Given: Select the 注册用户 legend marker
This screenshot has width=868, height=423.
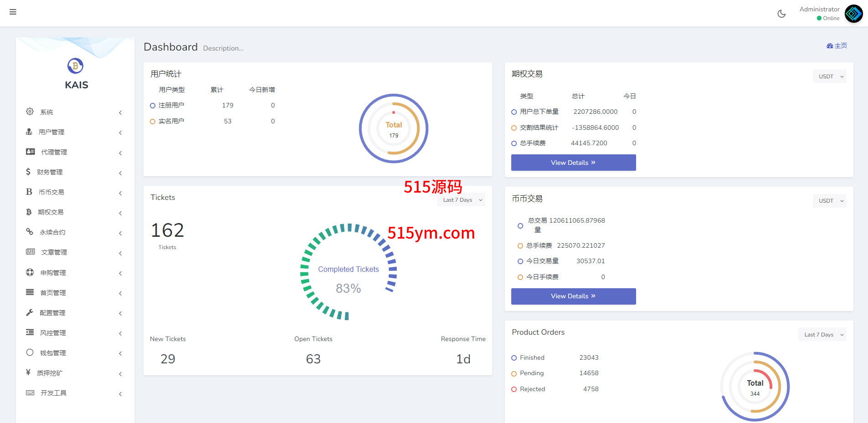Looking at the screenshot, I should point(153,106).
